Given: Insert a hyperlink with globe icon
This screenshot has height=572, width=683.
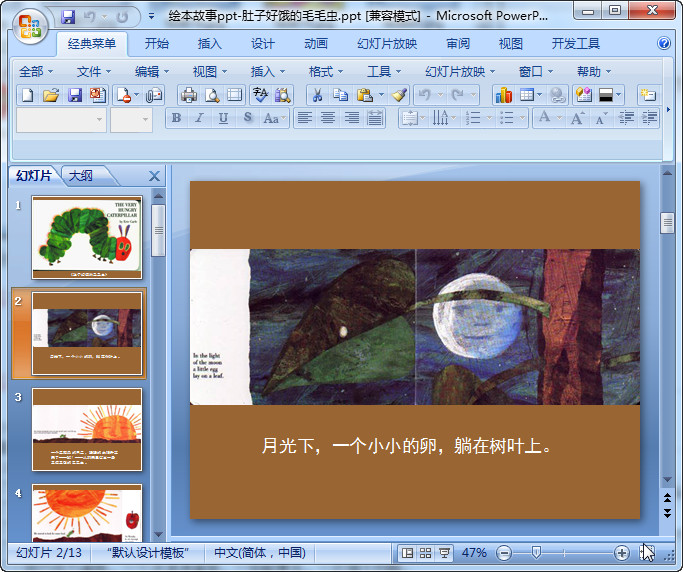Looking at the screenshot, I should [x=558, y=95].
